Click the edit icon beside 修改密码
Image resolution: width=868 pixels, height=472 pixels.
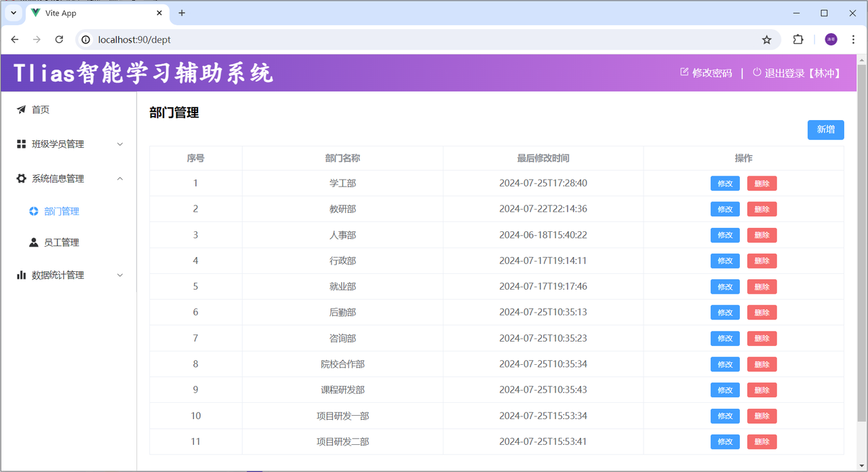point(684,73)
